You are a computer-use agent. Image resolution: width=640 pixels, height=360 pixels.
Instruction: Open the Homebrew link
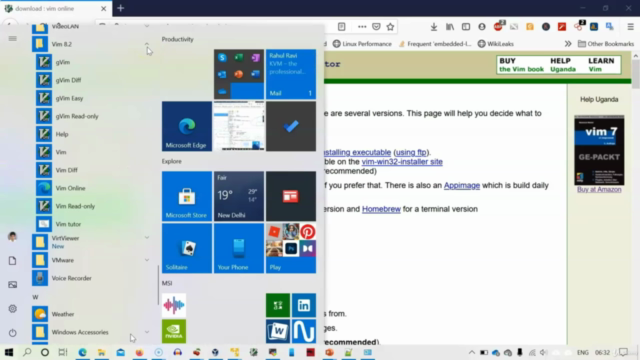click(381, 209)
